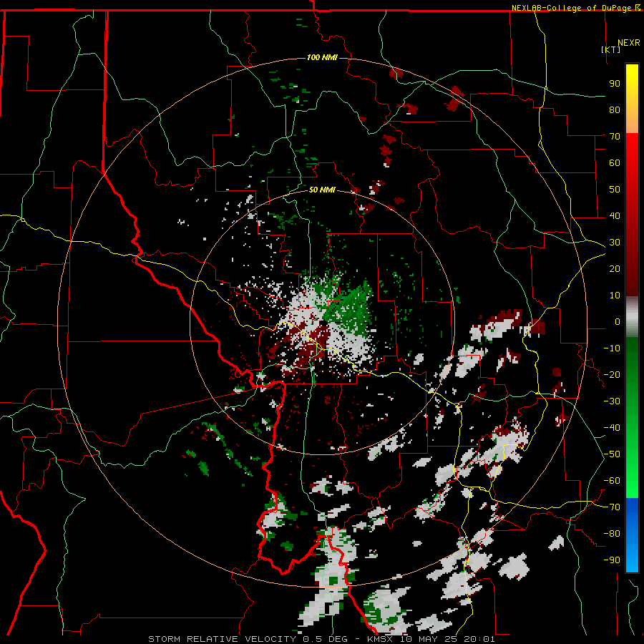Click the -10 scale value
Image resolution: width=644 pixels, height=644 pixels.
612,348
